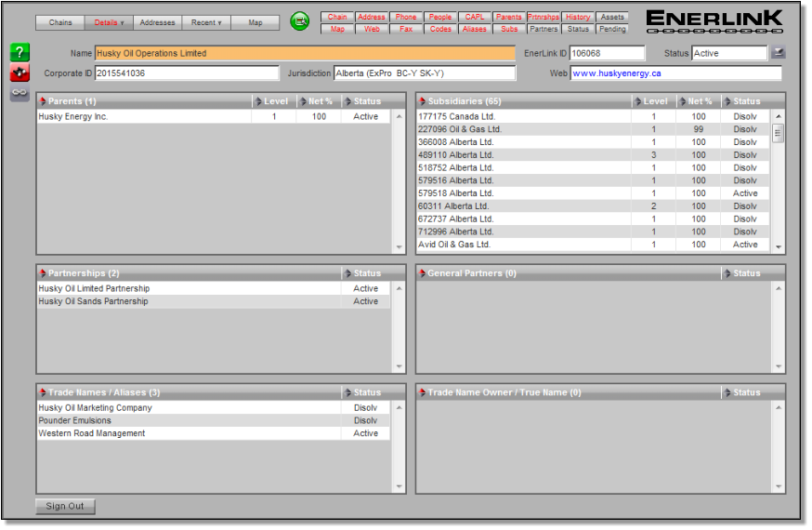This screenshot has height=530, width=812.
Task: Sort Parents panel by Net % column
Action: [319, 101]
